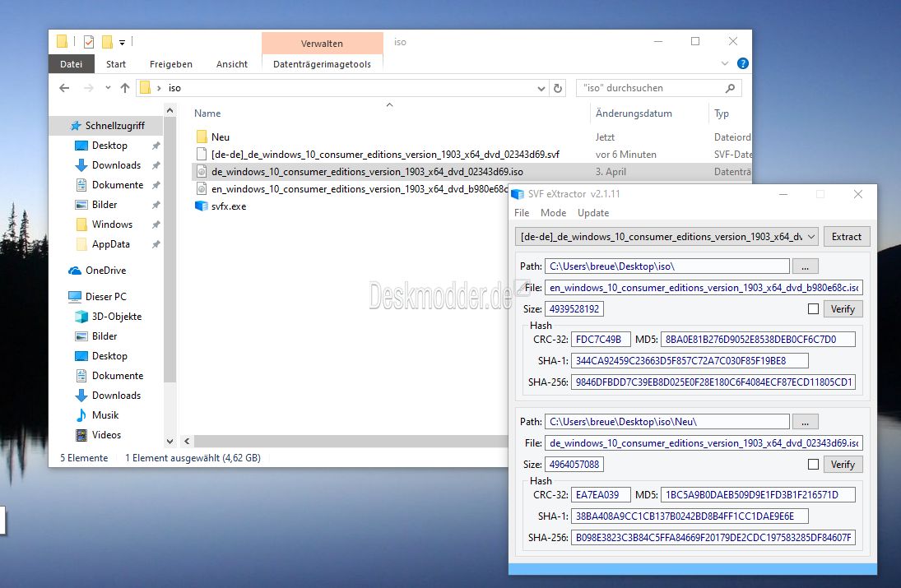Click the pin icon beside Schnellzugriff Desktop

pyautogui.click(x=156, y=146)
